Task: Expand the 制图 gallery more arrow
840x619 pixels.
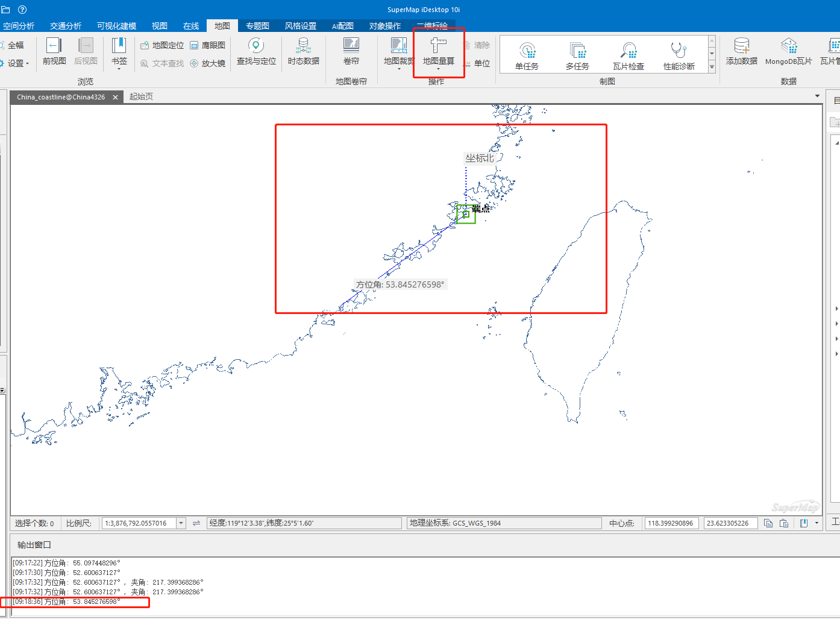Action: 712,68
